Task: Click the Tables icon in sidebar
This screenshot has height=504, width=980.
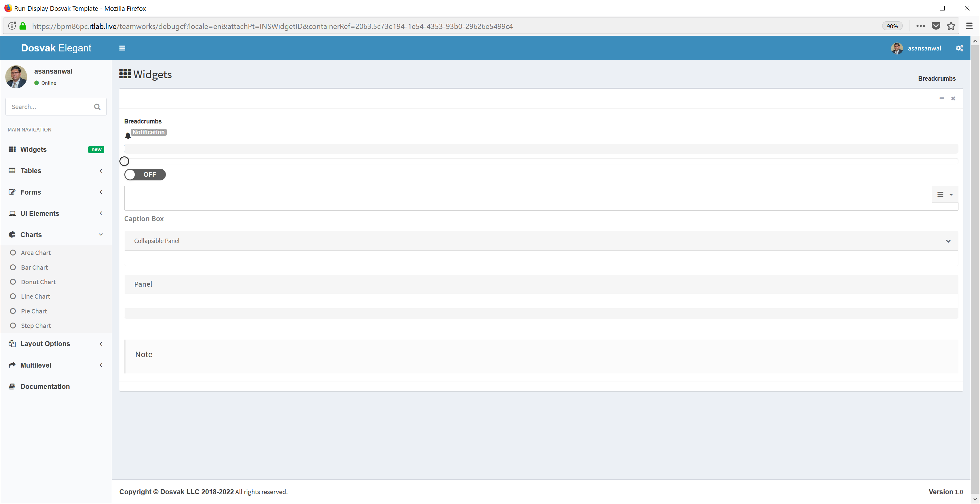Action: 12,171
